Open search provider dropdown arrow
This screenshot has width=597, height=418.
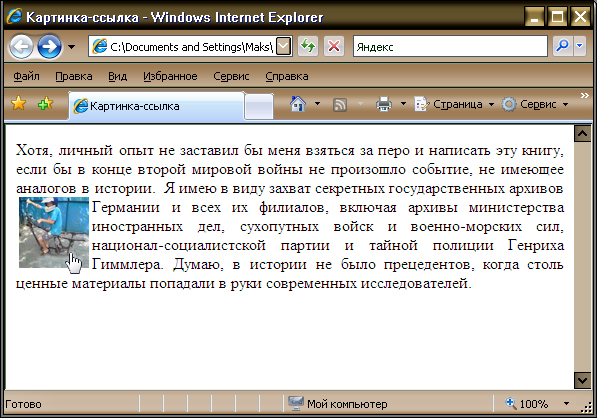[x=579, y=46]
